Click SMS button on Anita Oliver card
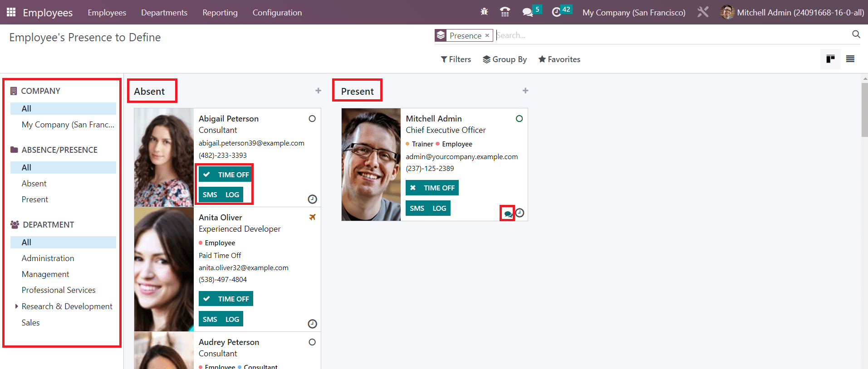The width and height of the screenshot is (868, 369). coord(210,319)
